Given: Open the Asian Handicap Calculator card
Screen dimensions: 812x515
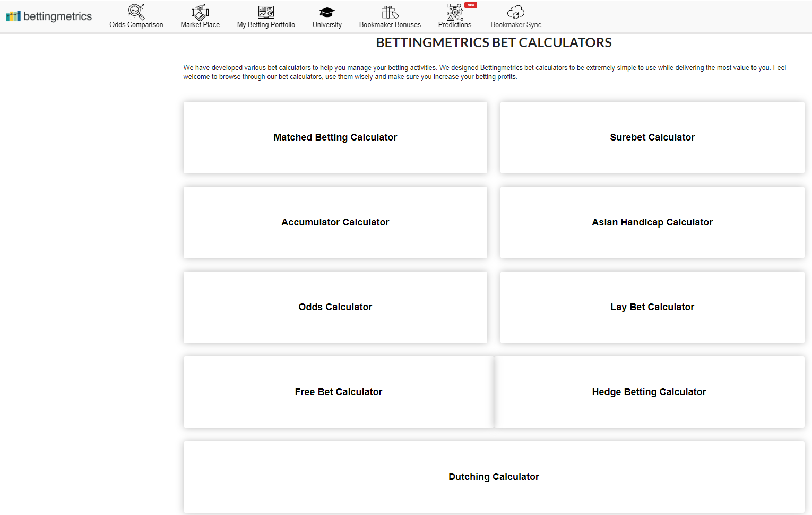Looking at the screenshot, I should pos(652,222).
